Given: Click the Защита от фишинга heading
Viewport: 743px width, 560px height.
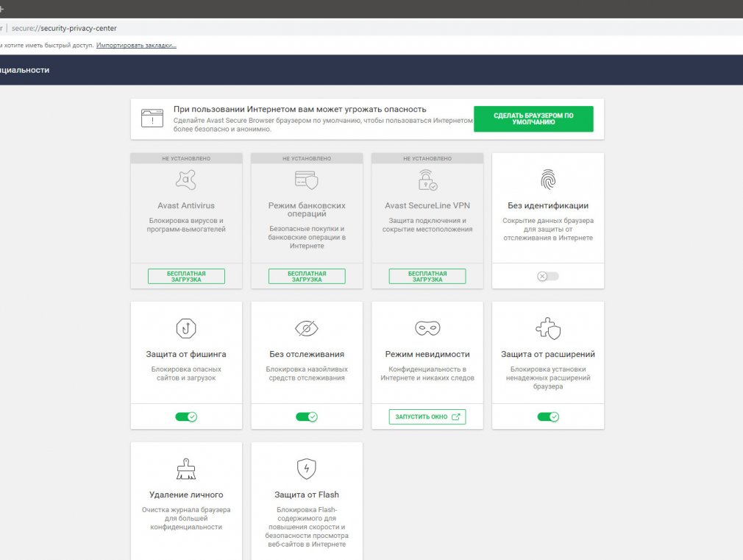Looking at the screenshot, I should (x=185, y=354).
